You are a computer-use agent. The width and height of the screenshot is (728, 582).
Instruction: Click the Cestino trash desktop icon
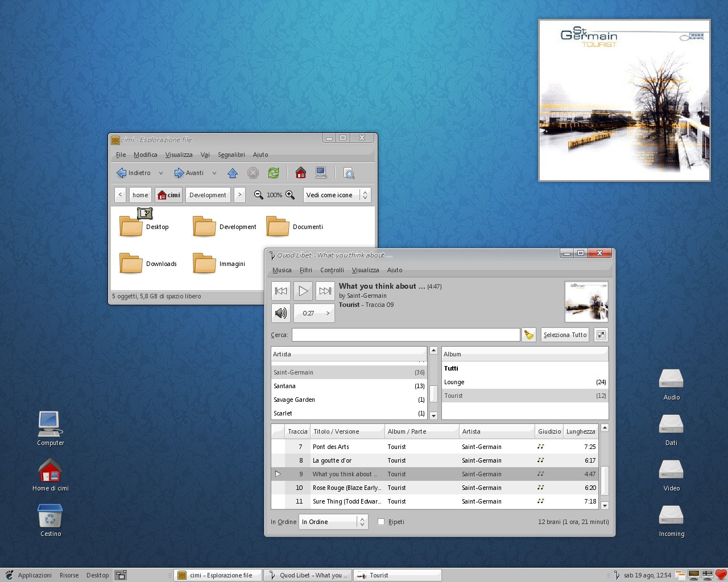pyautogui.click(x=51, y=516)
